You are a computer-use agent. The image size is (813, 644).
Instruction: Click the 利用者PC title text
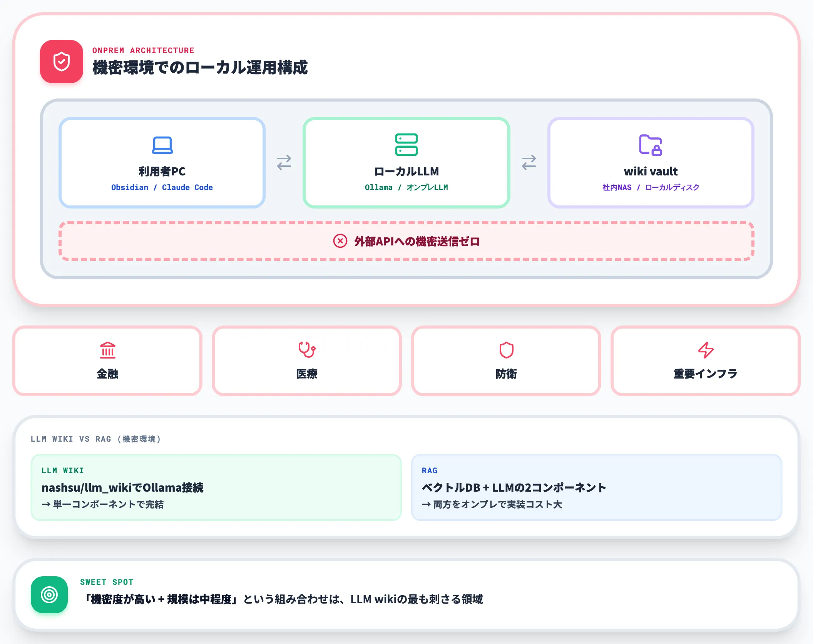(x=162, y=171)
